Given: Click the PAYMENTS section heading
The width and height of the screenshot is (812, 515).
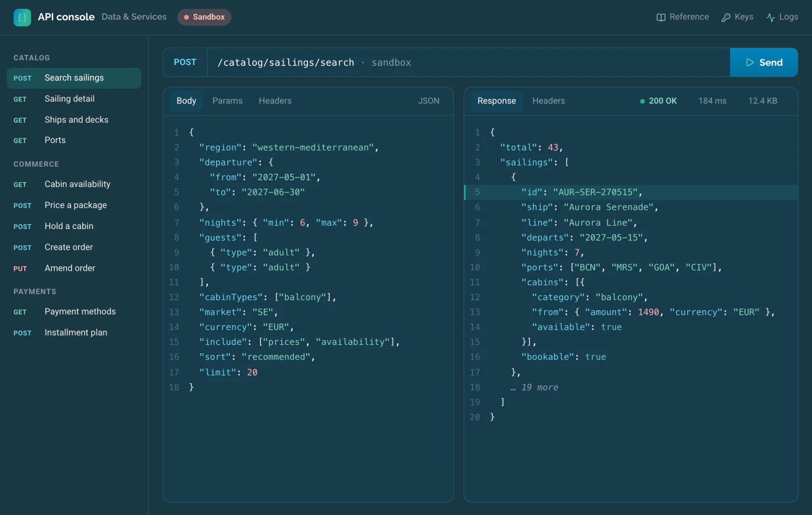Looking at the screenshot, I should [x=35, y=292].
